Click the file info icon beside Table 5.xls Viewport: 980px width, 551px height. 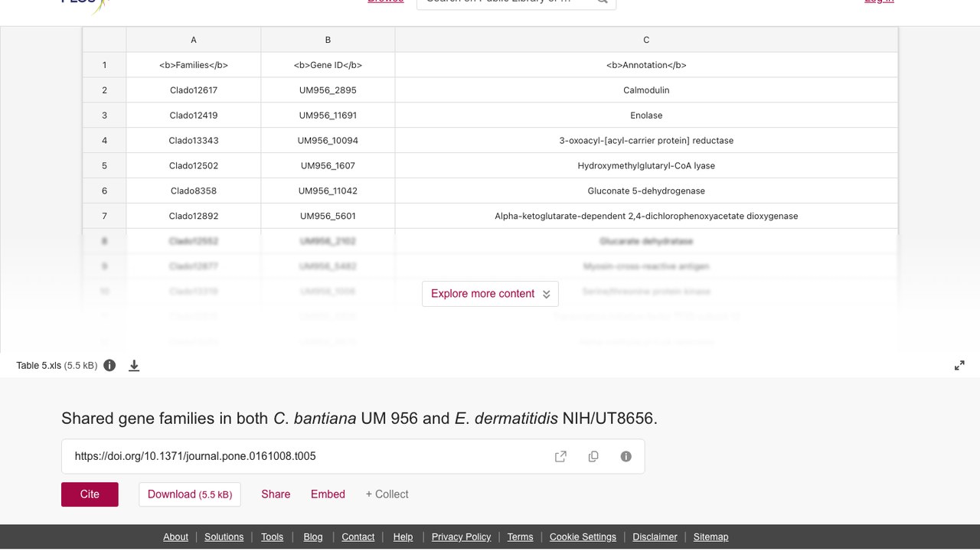click(x=109, y=365)
